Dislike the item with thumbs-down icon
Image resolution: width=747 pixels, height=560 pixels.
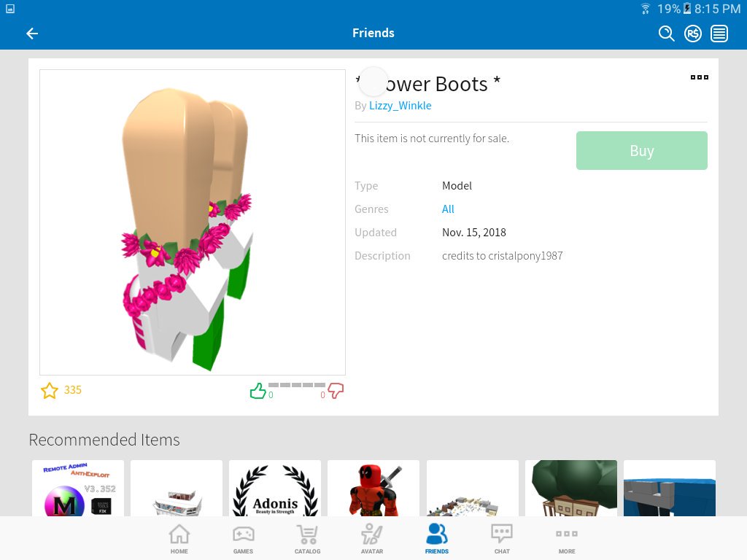pos(336,391)
